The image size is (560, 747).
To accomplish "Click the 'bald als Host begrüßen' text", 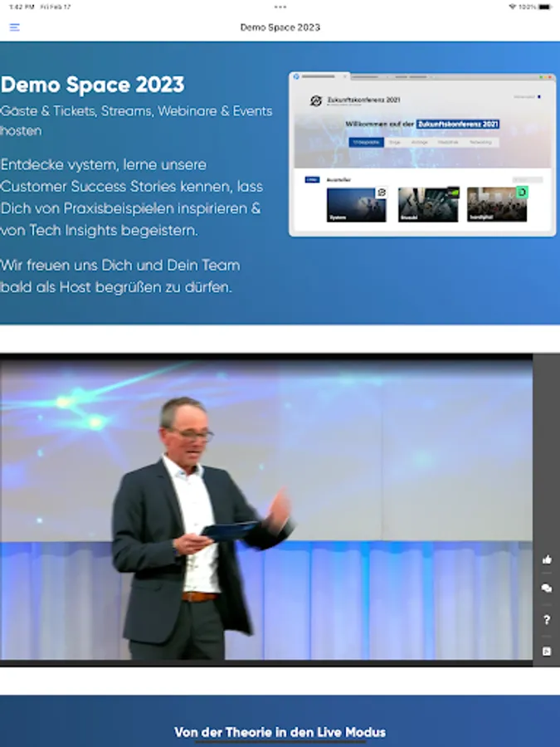I will 115,287.
